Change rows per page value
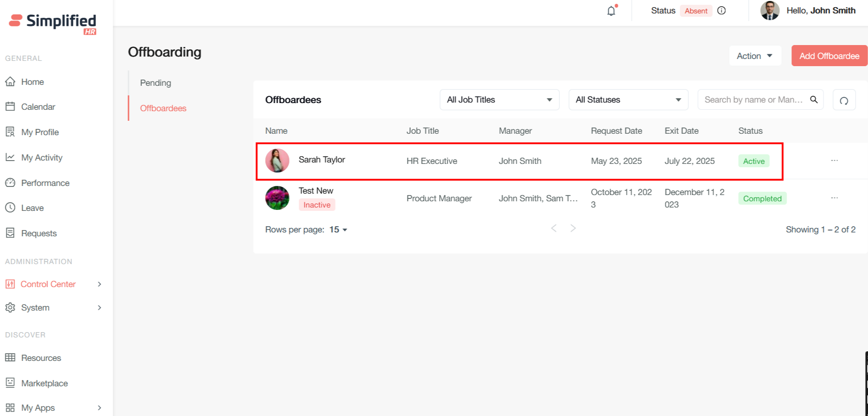 point(338,230)
